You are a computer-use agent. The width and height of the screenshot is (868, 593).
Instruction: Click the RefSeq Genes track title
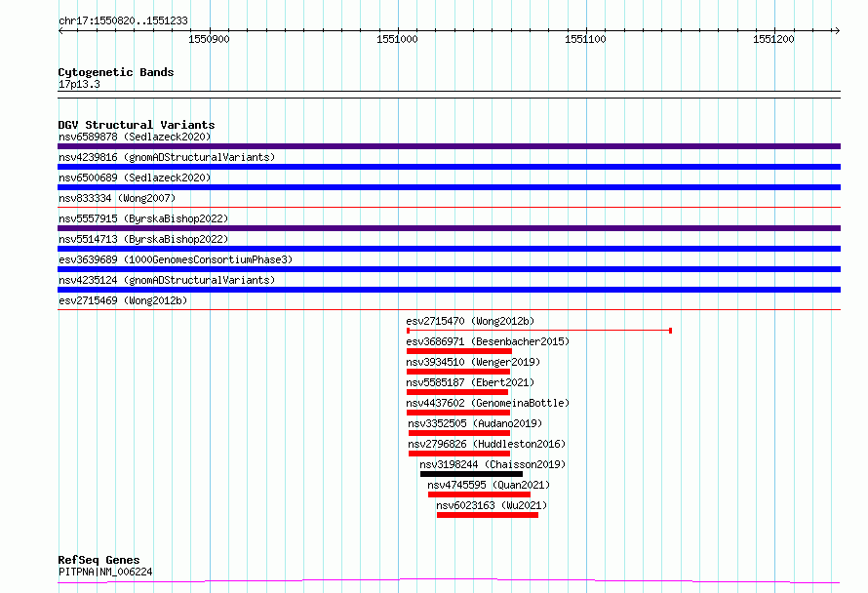(99, 560)
